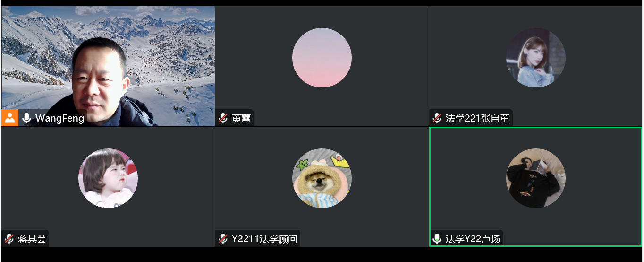Select the WangFeng name label
Screen dimensions: 644x262
coord(60,118)
